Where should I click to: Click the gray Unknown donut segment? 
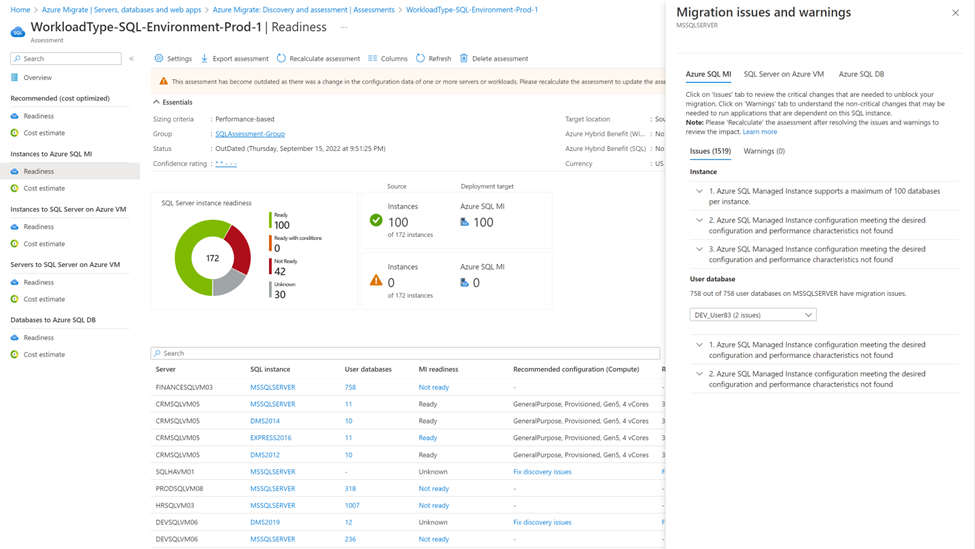pyautogui.click(x=227, y=284)
